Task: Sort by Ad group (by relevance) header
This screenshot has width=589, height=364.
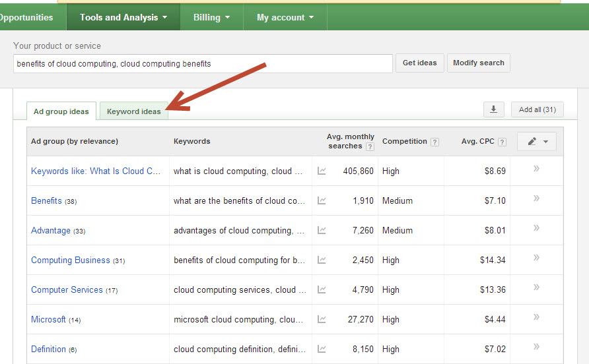Action: 75,142
